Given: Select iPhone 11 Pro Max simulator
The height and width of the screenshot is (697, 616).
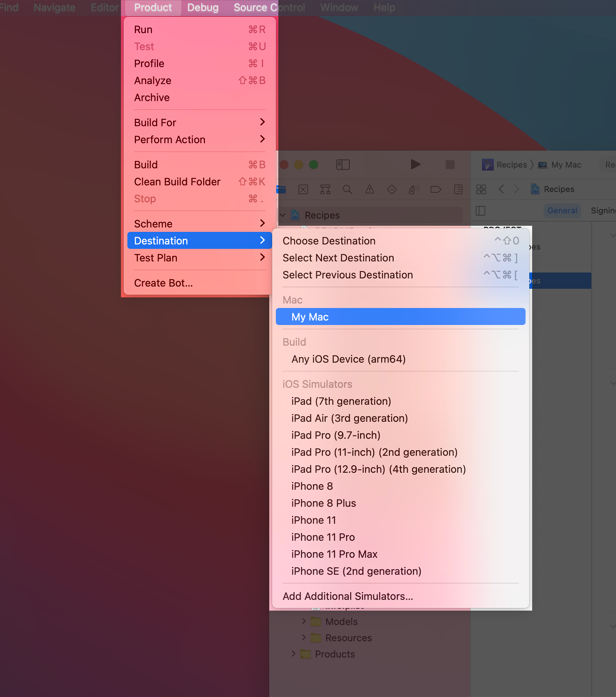Looking at the screenshot, I should click(334, 554).
